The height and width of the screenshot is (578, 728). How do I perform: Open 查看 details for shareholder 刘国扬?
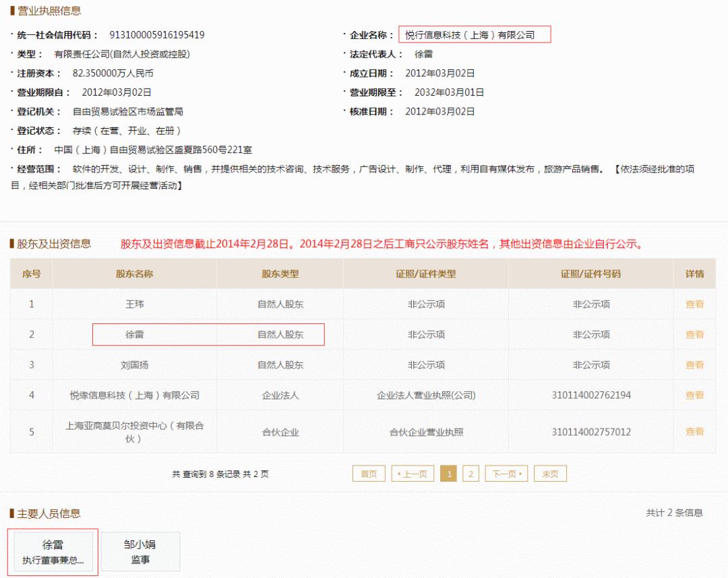(x=694, y=364)
